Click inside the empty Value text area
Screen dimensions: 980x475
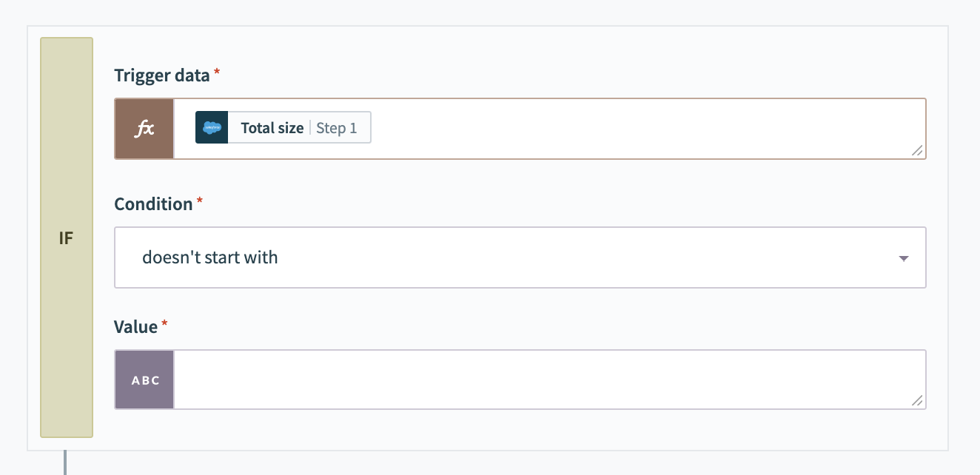[518, 379]
